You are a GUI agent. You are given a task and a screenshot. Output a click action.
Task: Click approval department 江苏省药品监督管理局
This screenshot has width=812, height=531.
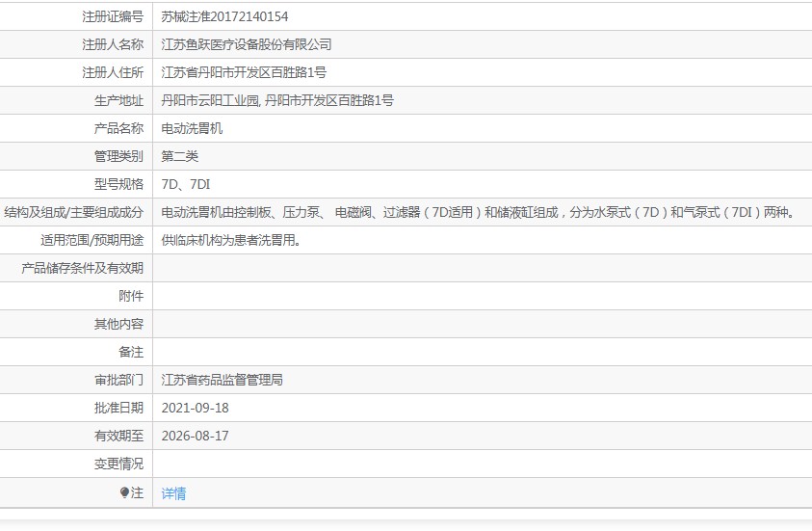(x=222, y=380)
